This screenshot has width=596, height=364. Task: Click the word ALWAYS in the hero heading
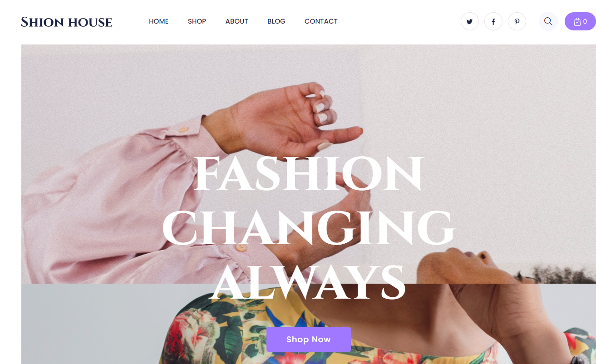[x=309, y=282]
